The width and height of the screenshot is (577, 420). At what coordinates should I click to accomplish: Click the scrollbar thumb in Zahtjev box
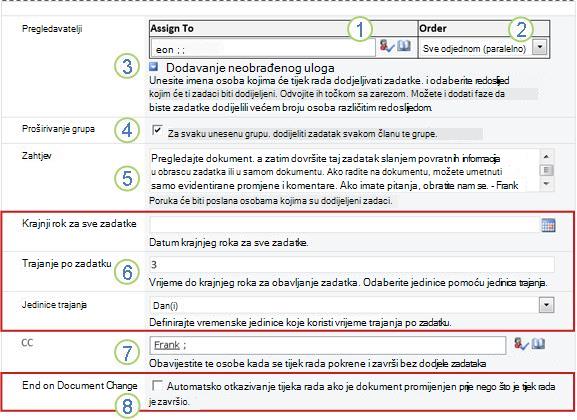(x=547, y=170)
